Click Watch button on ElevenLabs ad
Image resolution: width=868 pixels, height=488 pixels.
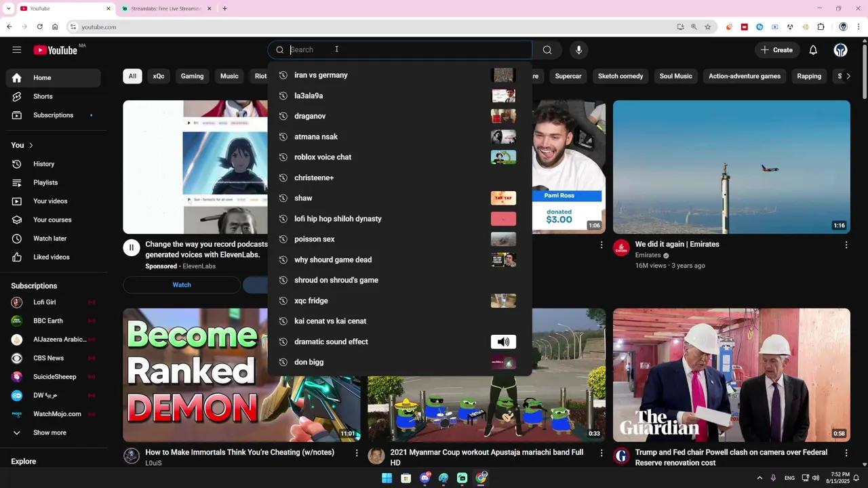click(x=182, y=285)
